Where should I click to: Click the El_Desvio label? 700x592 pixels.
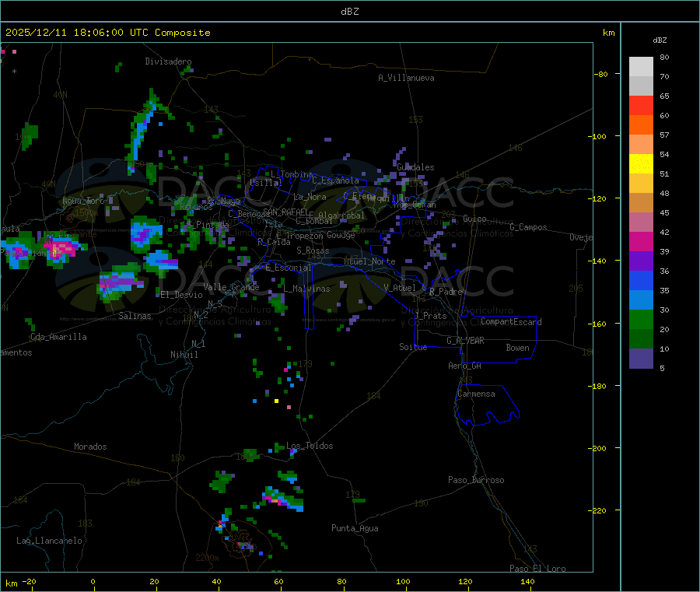pos(181,295)
